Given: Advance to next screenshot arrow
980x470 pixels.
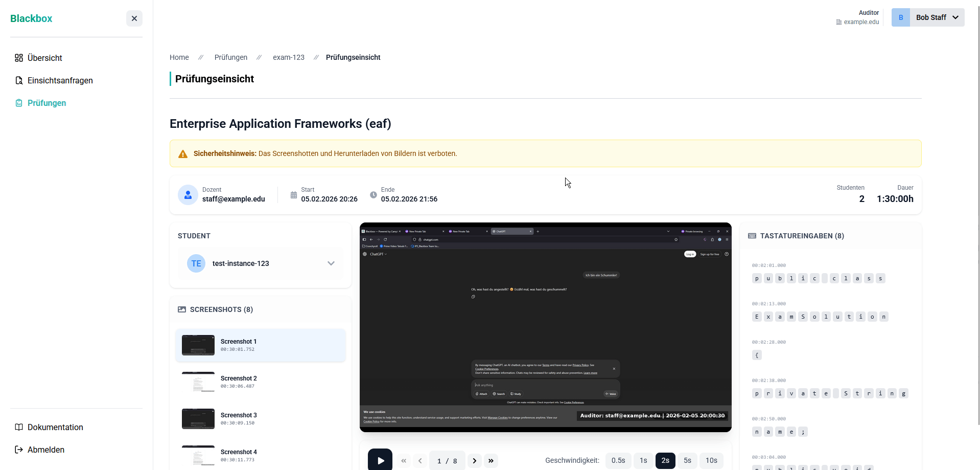Looking at the screenshot, I should [474, 461].
